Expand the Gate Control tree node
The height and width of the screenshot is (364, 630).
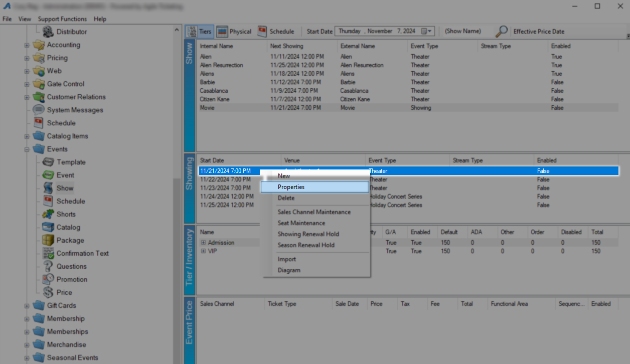[x=27, y=84]
